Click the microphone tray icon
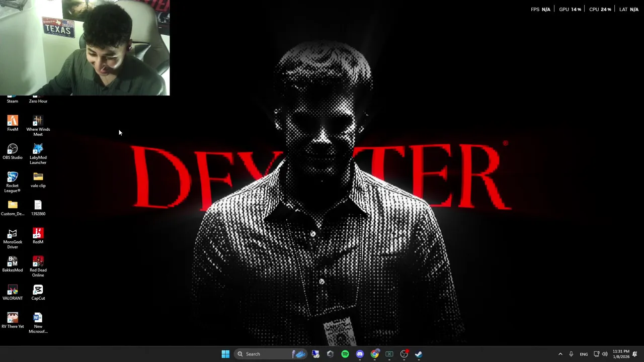 (571, 354)
